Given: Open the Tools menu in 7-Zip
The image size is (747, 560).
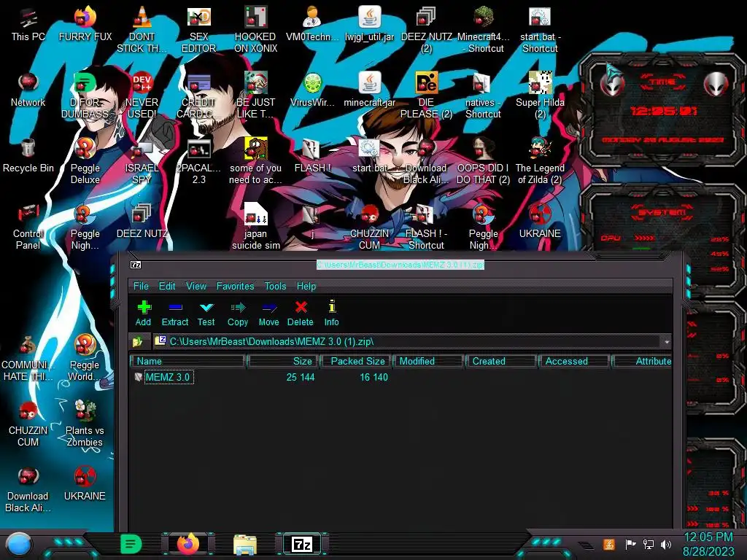Looking at the screenshot, I should click(x=275, y=286).
